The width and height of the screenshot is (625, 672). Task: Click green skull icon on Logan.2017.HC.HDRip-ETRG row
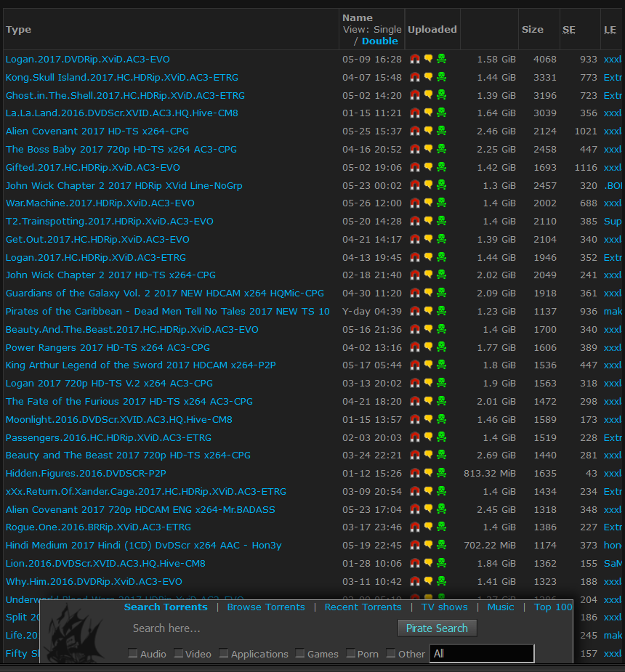[x=442, y=257]
